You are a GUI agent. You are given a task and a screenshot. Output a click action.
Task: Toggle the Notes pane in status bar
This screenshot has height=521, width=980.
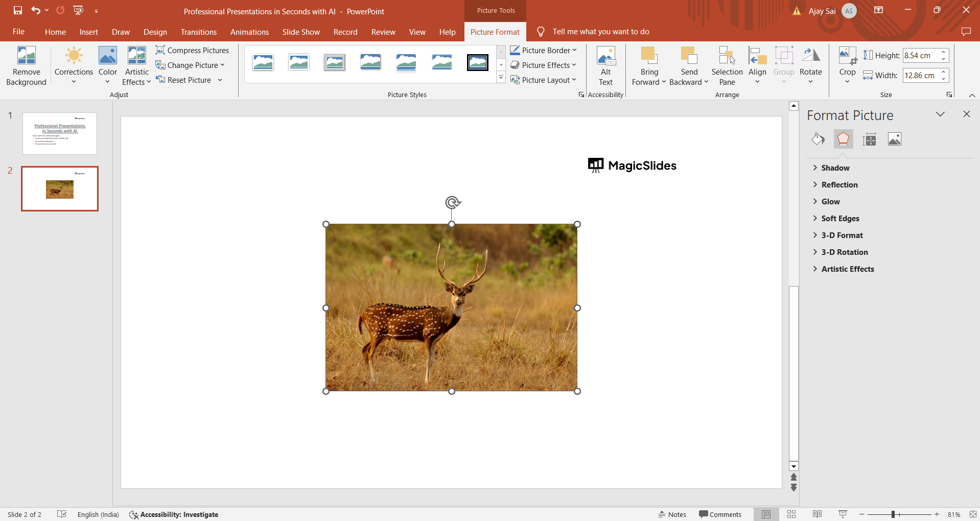pyautogui.click(x=672, y=514)
